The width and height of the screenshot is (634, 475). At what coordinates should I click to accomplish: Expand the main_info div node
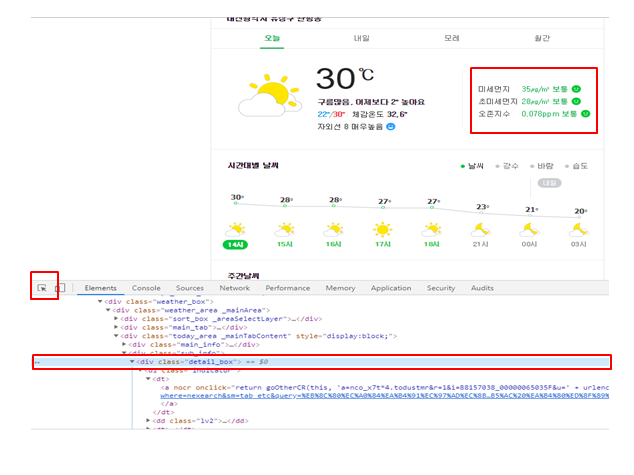coord(124,344)
